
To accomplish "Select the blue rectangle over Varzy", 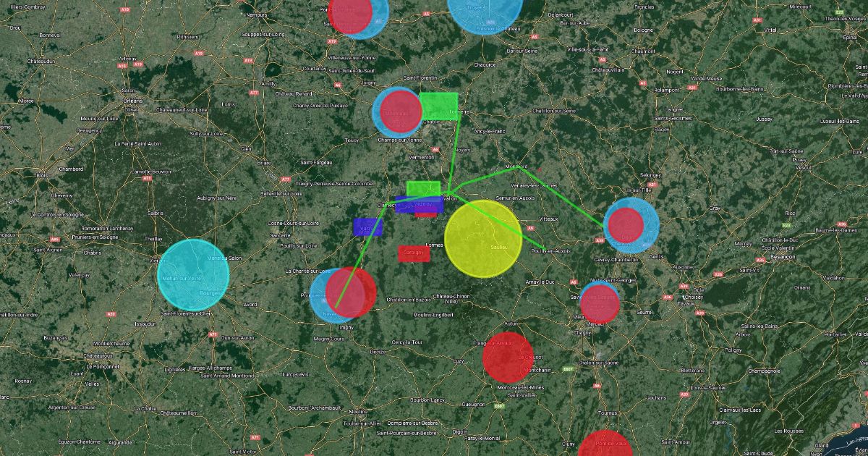I will point(367,227).
